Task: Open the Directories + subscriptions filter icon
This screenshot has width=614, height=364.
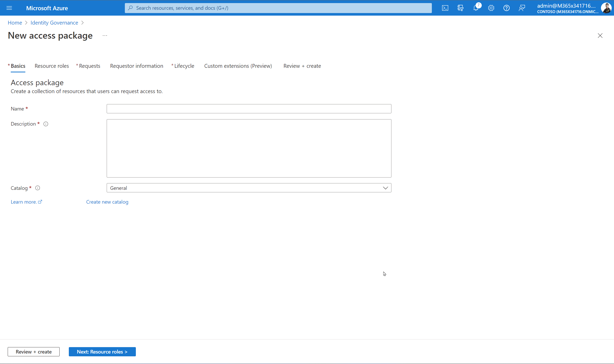Action: click(x=461, y=8)
